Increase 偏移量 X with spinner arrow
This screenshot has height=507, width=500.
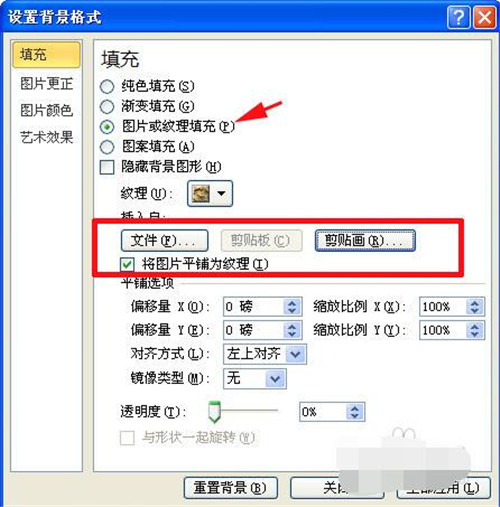[292, 303]
